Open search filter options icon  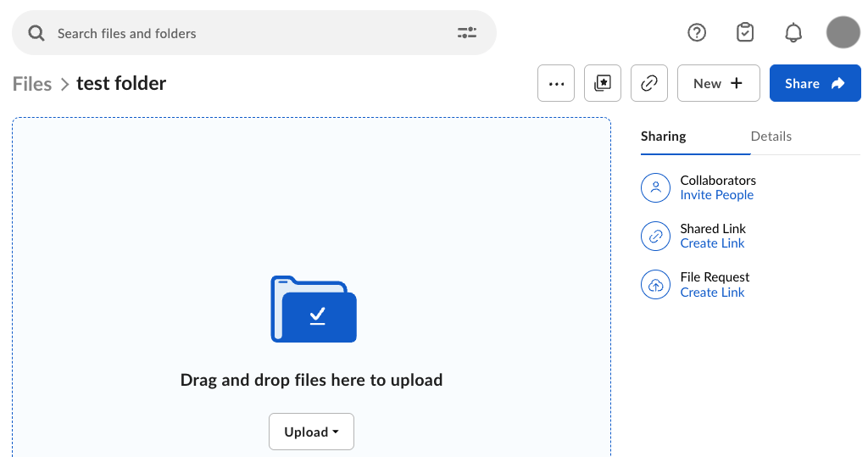467,33
